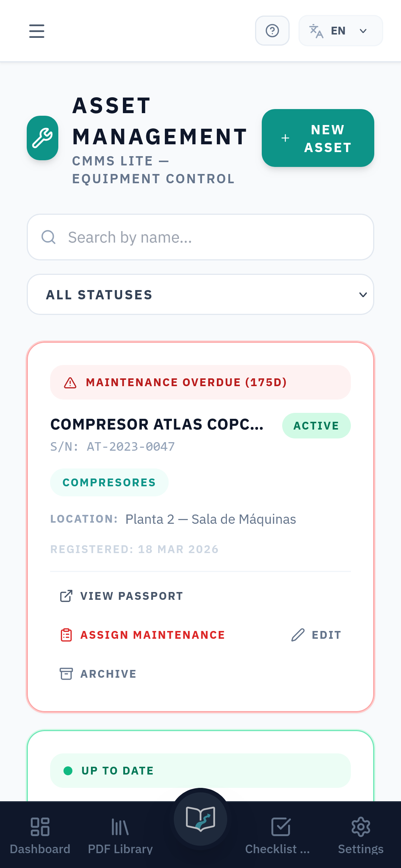This screenshot has height=868, width=401.
Task: Click the help question mark icon
Action: (272, 30)
